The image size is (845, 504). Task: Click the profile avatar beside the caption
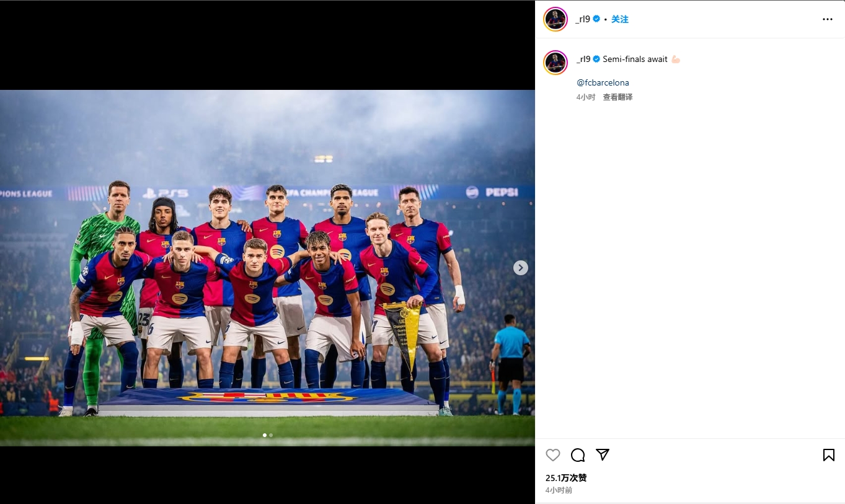tap(555, 62)
